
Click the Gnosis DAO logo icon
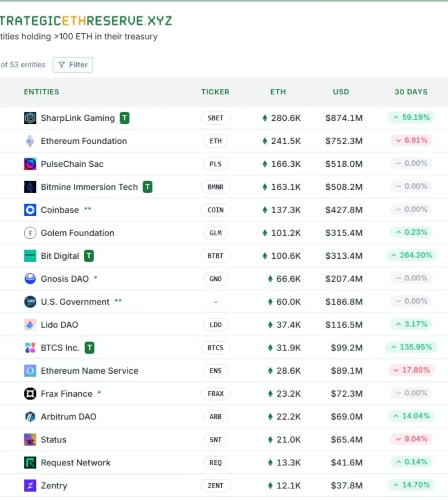coord(30,279)
